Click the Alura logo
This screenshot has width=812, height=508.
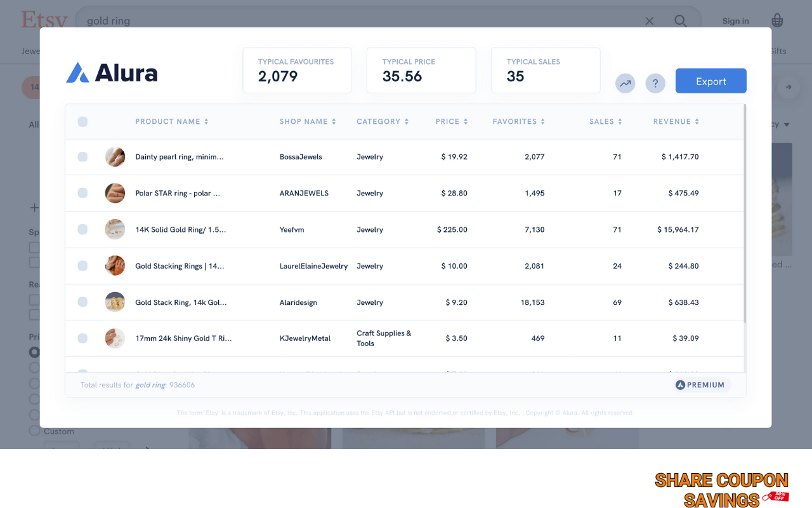tap(112, 73)
